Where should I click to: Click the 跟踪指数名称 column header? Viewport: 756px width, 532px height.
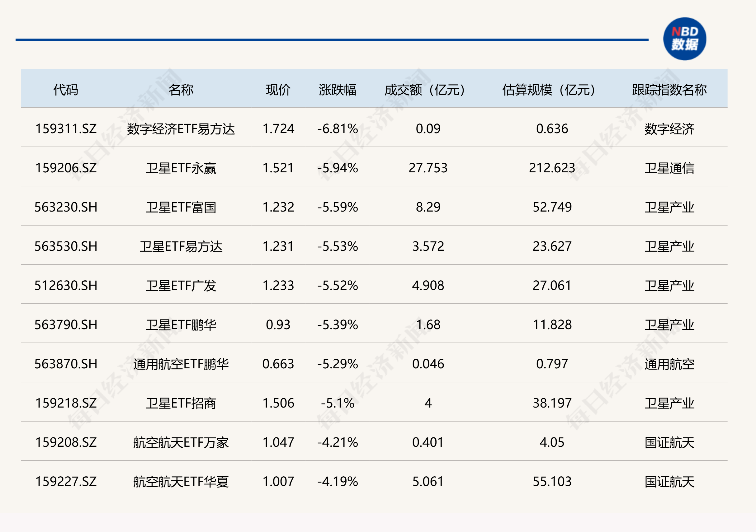point(669,90)
